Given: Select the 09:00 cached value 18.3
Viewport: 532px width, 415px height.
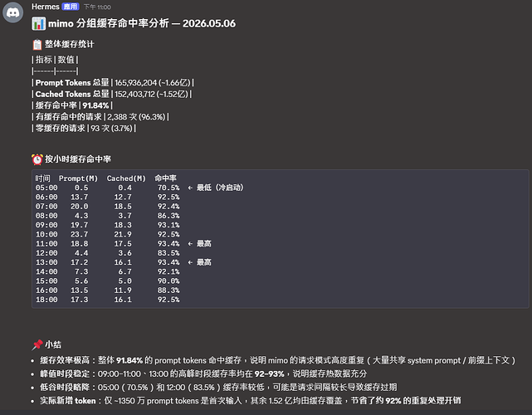Looking at the screenshot, I should tap(123, 225).
